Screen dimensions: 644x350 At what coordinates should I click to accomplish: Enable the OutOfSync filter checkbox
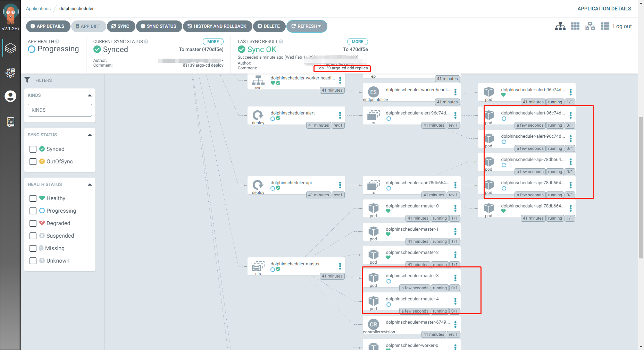click(x=33, y=162)
